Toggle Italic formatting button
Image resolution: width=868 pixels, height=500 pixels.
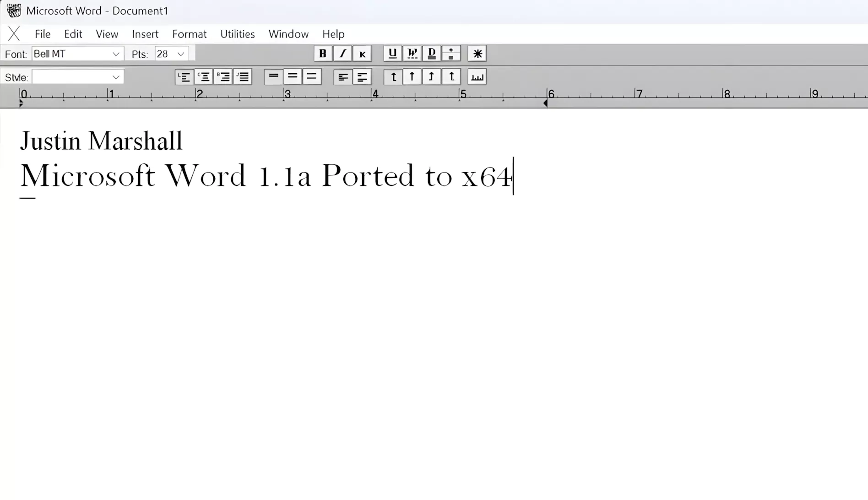(342, 54)
